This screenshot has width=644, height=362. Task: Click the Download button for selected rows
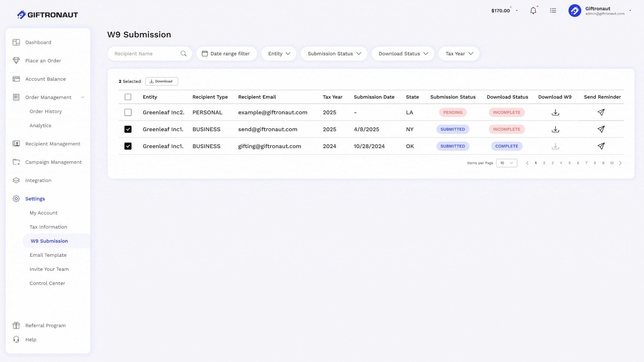pos(161,81)
